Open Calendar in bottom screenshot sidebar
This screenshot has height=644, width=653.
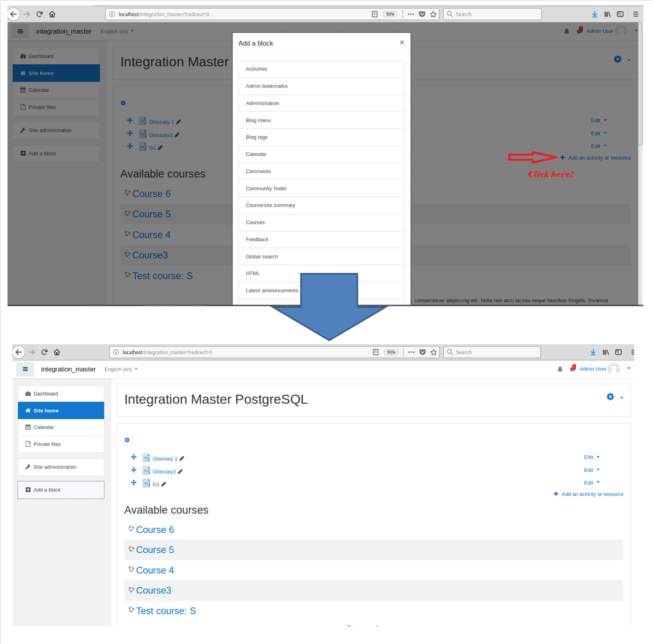click(x=61, y=427)
